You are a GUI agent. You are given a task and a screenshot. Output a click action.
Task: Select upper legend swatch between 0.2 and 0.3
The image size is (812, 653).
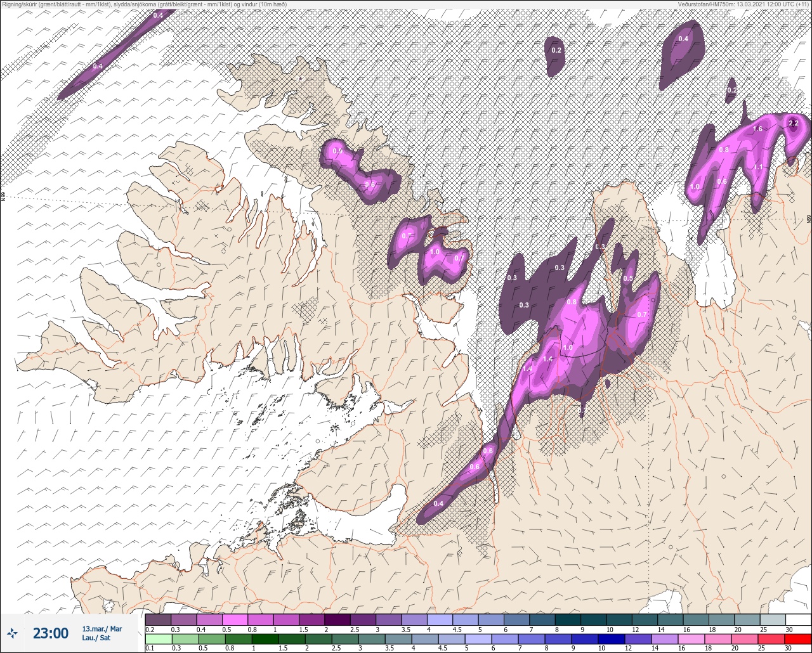[x=158, y=619]
